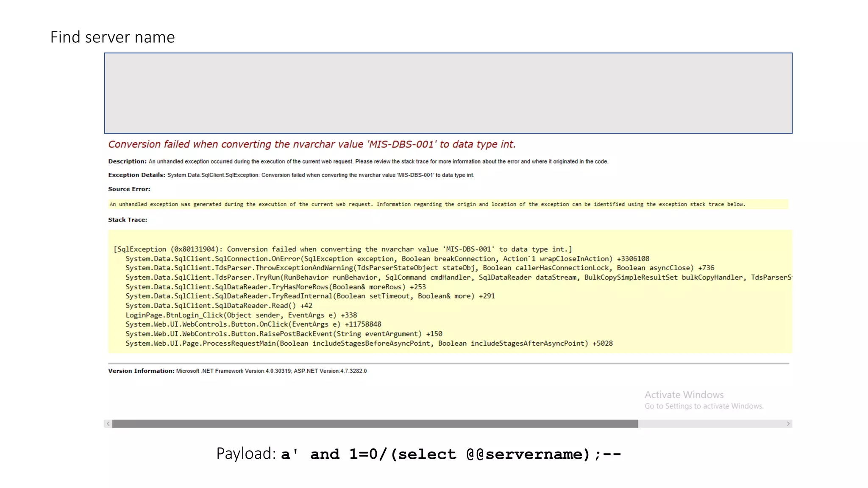The width and height of the screenshot is (868, 488).
Task: Click the 'Stack Trace:' label
Action: click(x=128, y=220)
